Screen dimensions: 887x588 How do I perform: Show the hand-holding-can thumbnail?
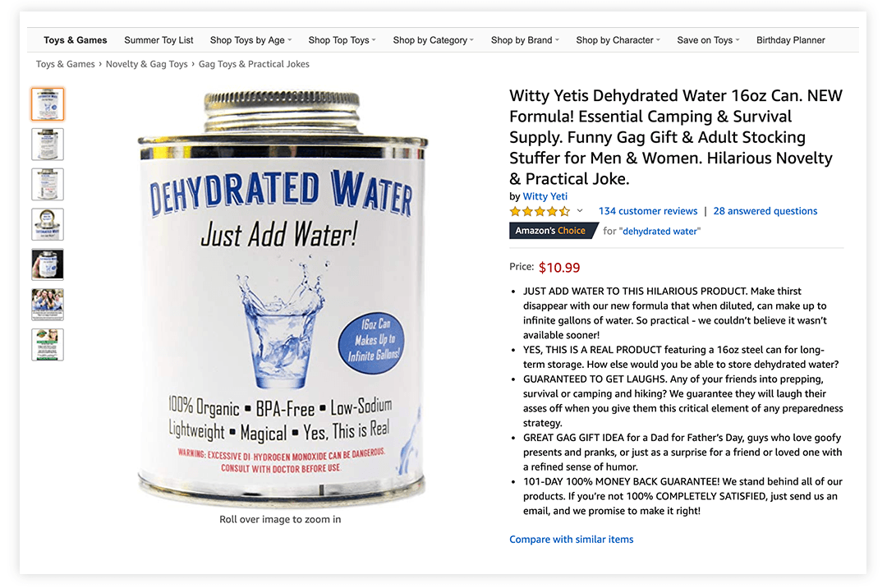click(48, 264)
